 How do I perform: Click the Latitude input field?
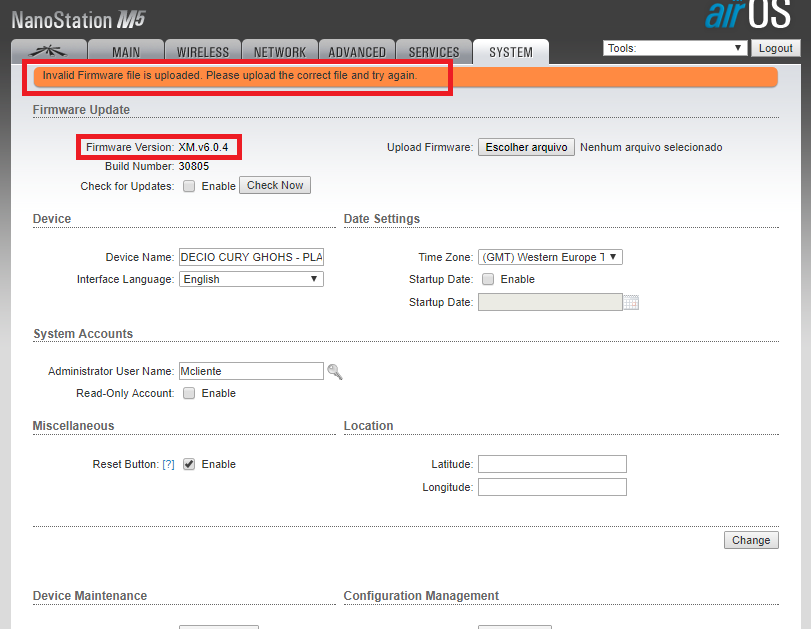pyautogui.click(x=552, y=464)
